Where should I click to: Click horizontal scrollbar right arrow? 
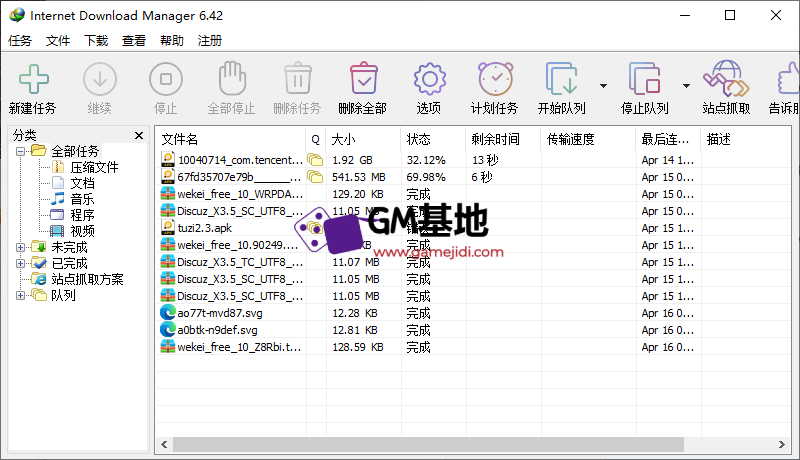tap(782, 445)
